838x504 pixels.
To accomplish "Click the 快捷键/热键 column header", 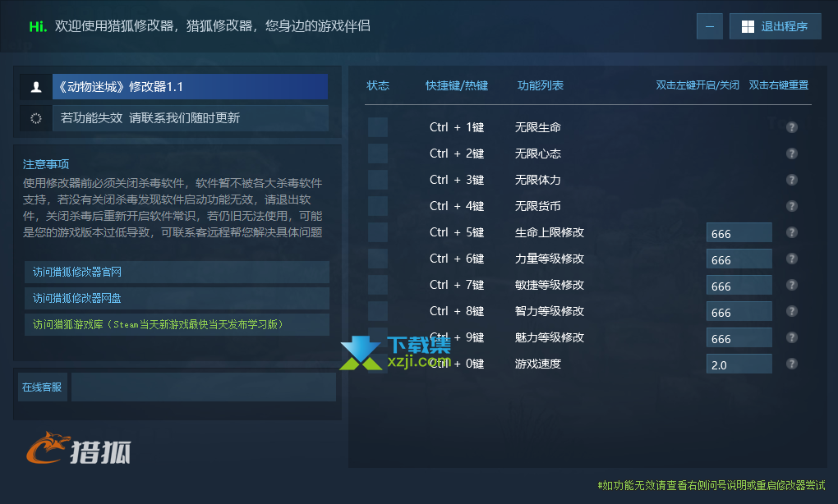I will [x=457, y=85].
